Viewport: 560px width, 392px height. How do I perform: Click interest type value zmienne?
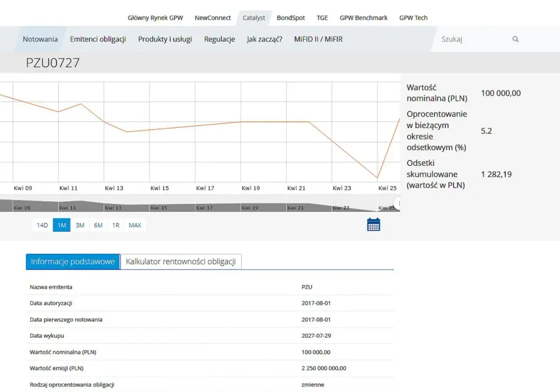(x=313, y=385)
